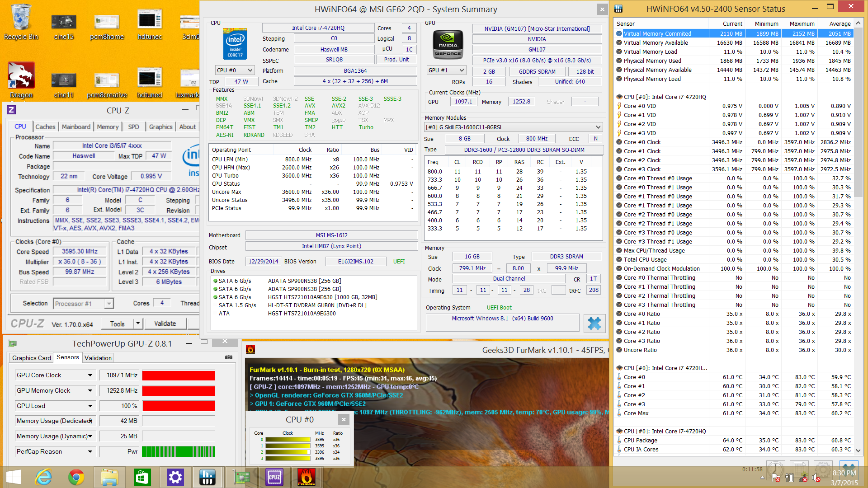
Task: Switch to GPU-Z via its taskbar icon
Action: 242,477
